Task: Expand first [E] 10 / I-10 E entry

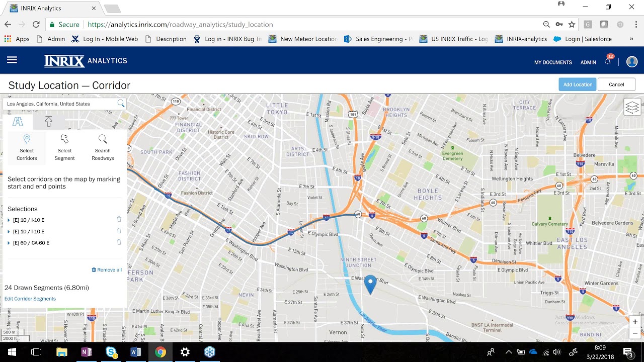Action: (x=9, y=220)
